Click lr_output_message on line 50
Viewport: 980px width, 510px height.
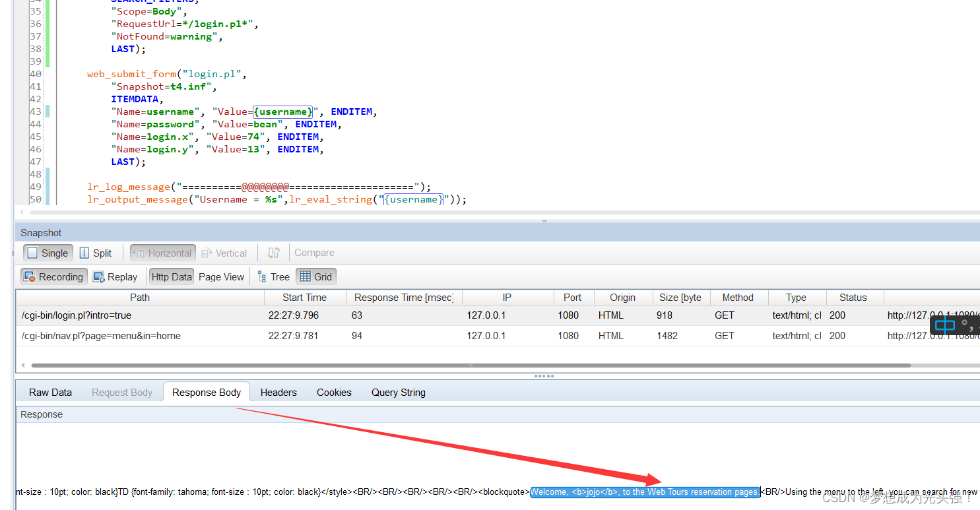pyautogui.click(x=137, y=199)
